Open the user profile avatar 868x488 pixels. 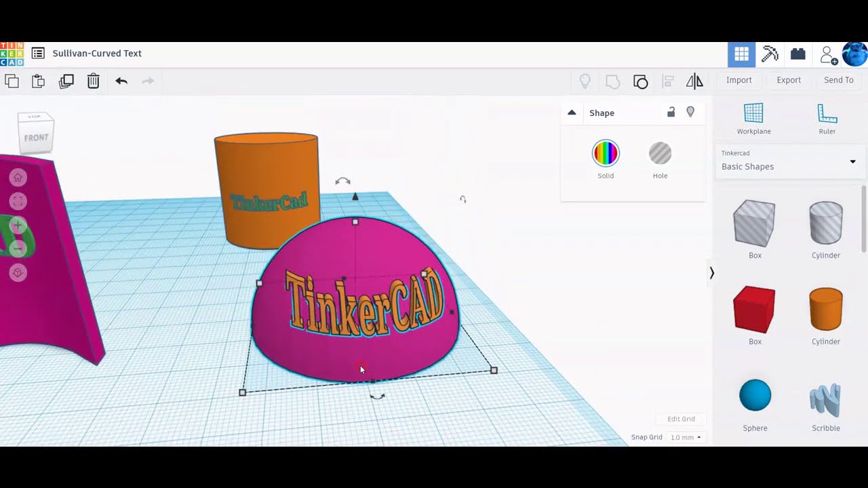854,54
